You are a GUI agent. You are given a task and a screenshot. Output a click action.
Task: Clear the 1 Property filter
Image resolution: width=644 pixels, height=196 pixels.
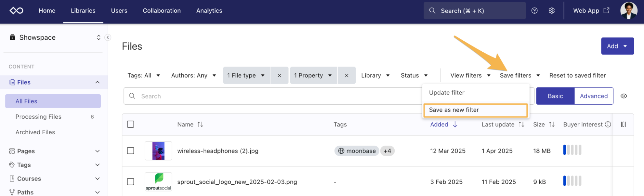[x=347, y=76]
